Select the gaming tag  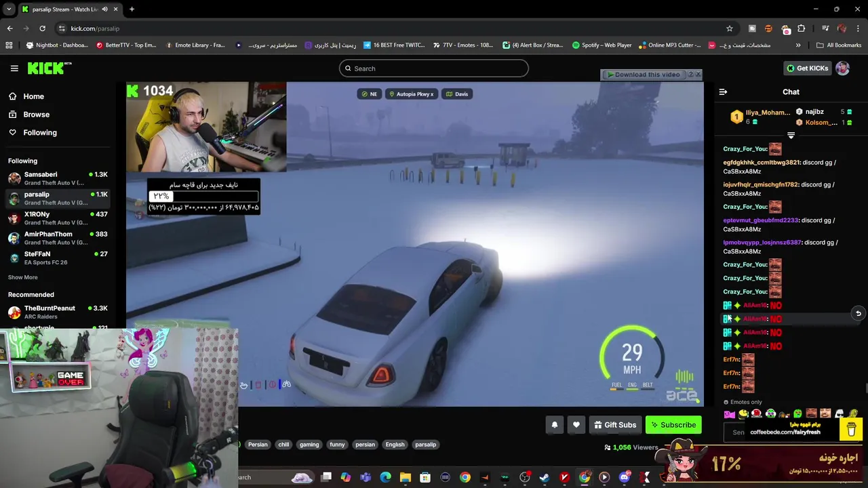click(x=309, y=445)
